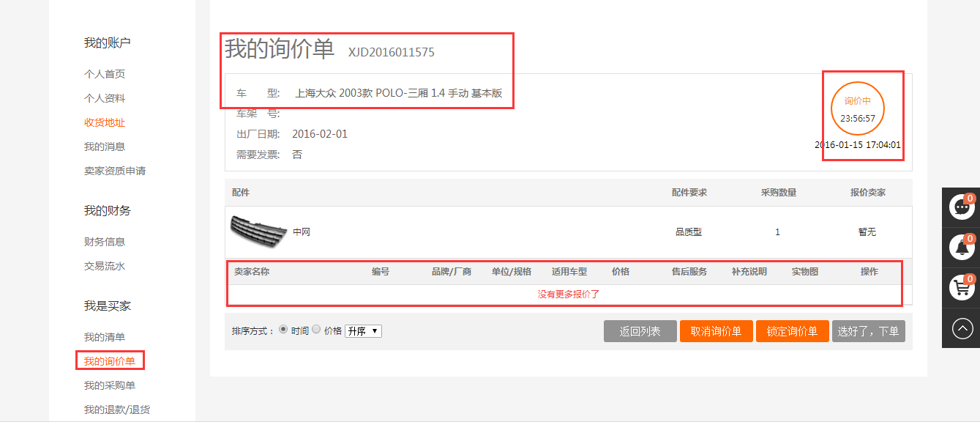Click the 操作 column header
The width and height of the screenshot is (980, 422).
(x=869, y=271)
